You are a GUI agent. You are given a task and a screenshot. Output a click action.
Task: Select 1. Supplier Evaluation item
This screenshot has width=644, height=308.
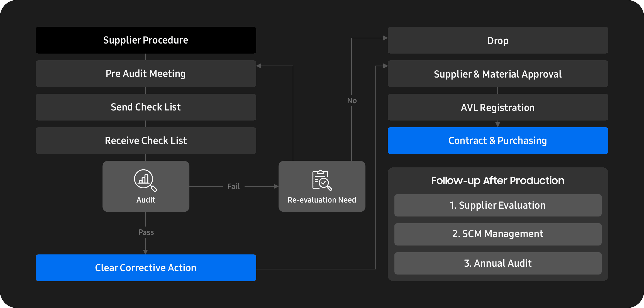point(498,205)
